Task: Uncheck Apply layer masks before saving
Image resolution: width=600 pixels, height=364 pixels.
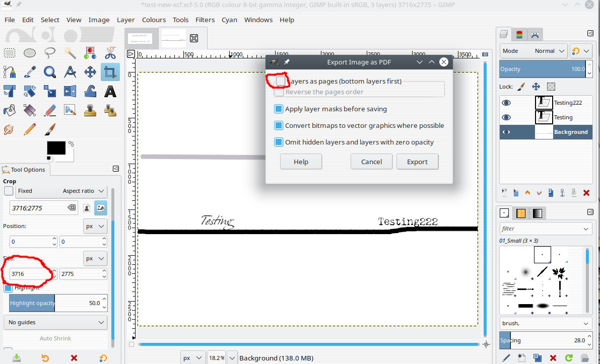Action: [279, 109]
